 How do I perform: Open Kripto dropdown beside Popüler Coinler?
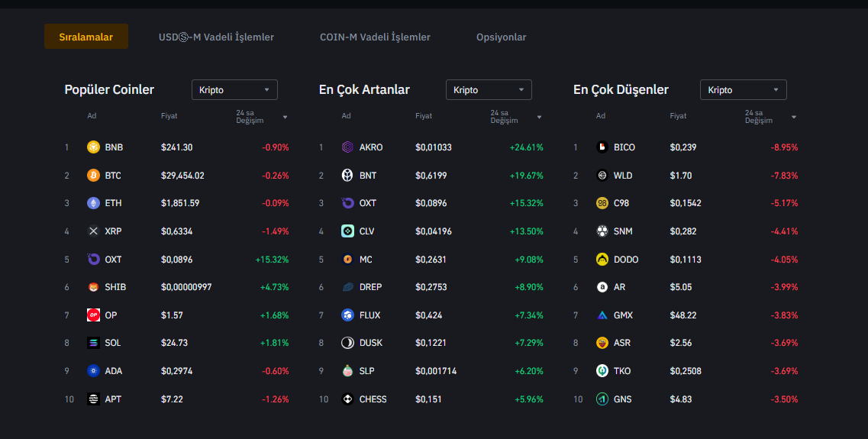(x=234, y=90)
